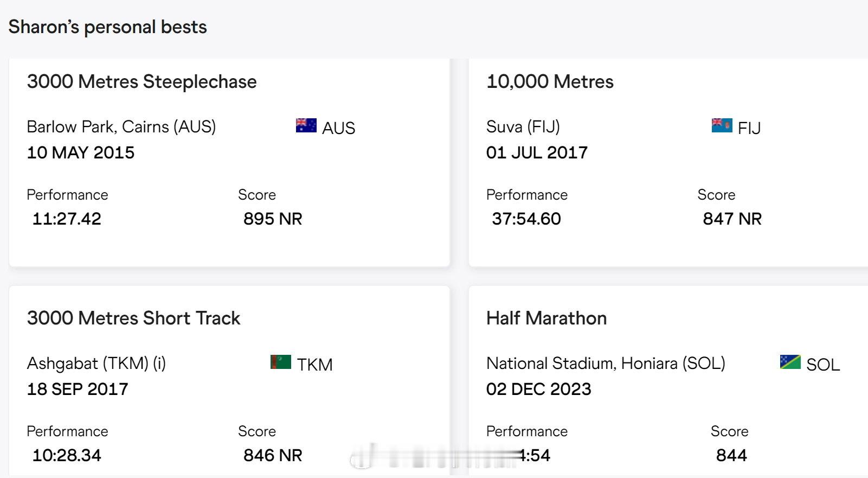This screenshot has width=868, height=478.
Task: Open the 10,000 Metres card title
Action: coord(550,81)
